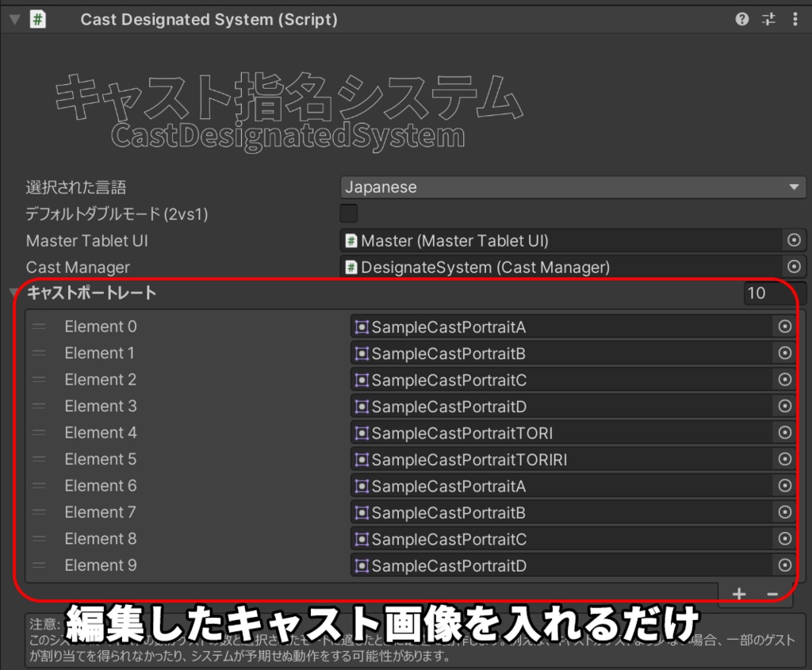The width and height of the screenshot is (812, 670).
Task: Open the component presets icon
Action: coord(768,19)
